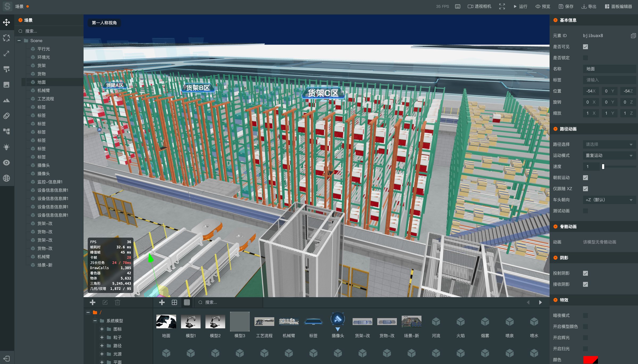The height and width of the screenshot is (364, 638).
Task: Toggle the 仅跟随 XZ checkbox
Action: [585, 189]
